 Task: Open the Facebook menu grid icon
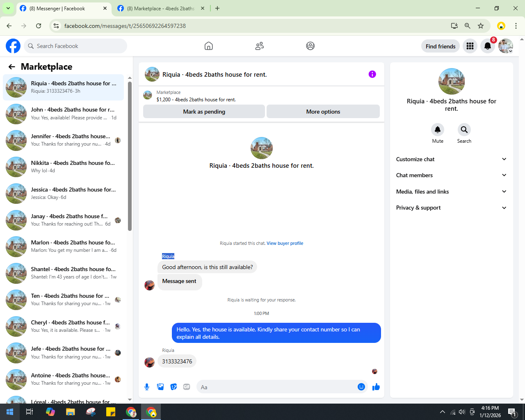pos(470,46)
